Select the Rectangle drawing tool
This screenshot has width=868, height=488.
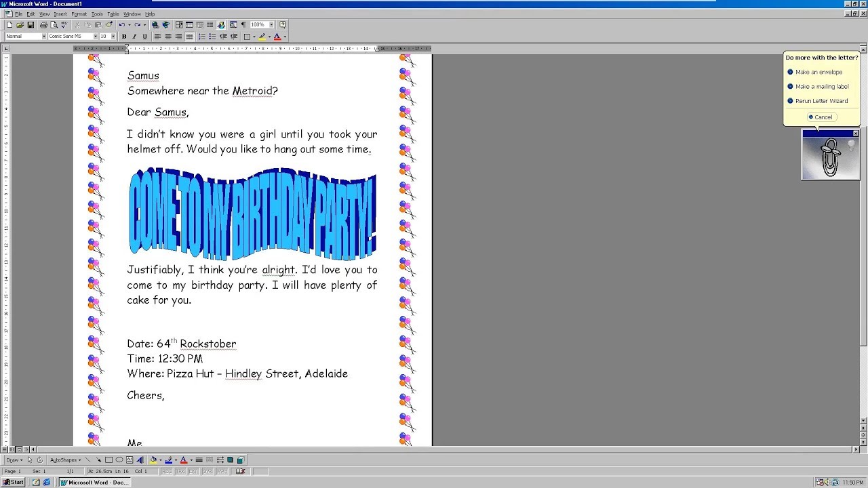point(108,460)
